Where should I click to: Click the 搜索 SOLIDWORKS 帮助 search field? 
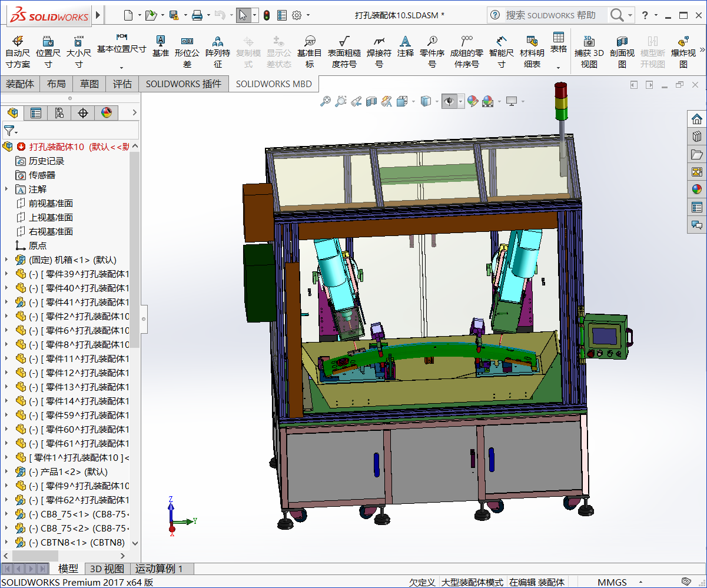click(556, 15)
